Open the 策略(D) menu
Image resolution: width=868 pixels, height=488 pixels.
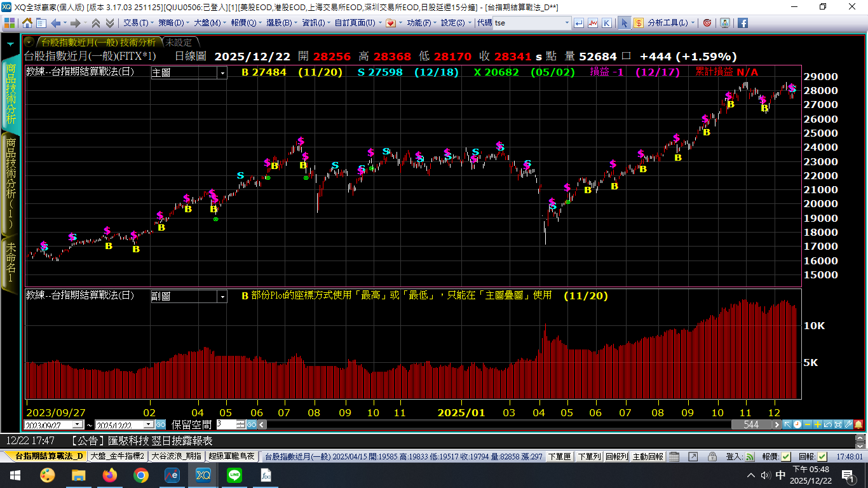[x=170, y=23]
